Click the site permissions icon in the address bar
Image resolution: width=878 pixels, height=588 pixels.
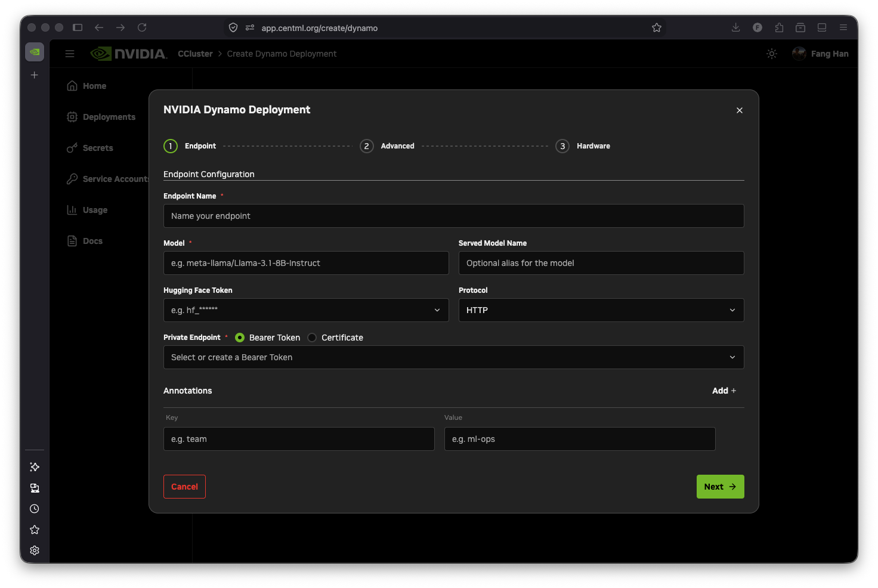pyautogui.click(x=250, y=27)
